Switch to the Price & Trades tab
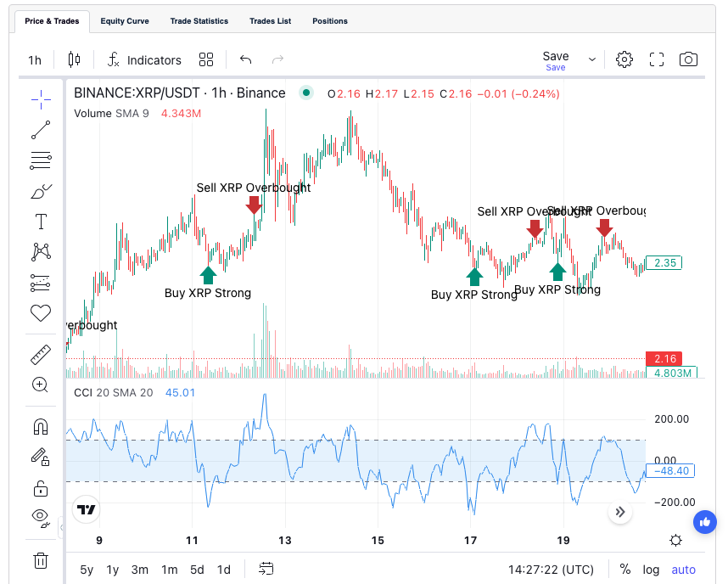 coord(52,21)
